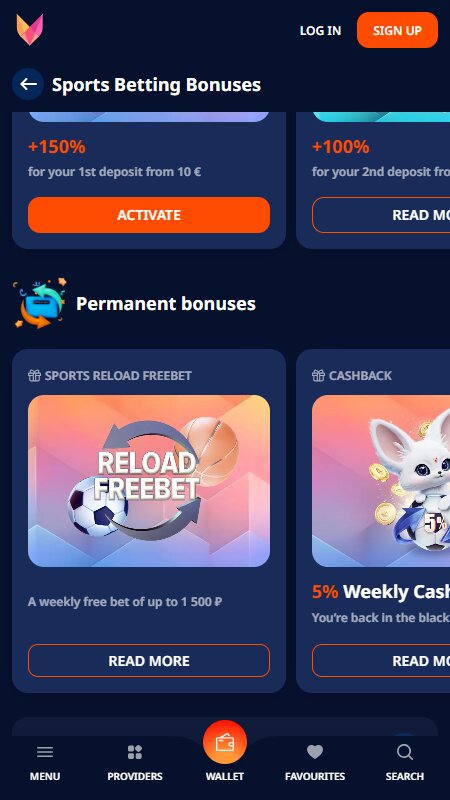Click the Log In link
Viewport: 450px width, 800px height.
point(320,31)
